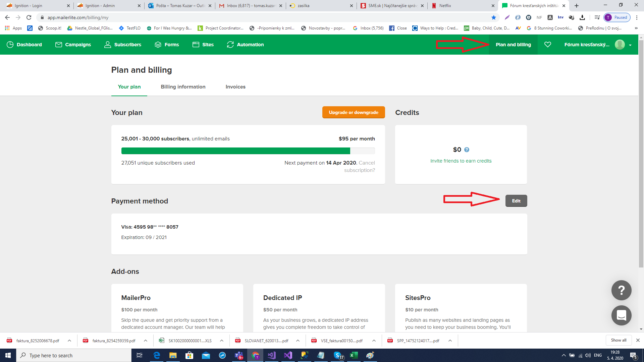
Task: Click Upgrade or downgrade button
Action: [x=353, y=112]
